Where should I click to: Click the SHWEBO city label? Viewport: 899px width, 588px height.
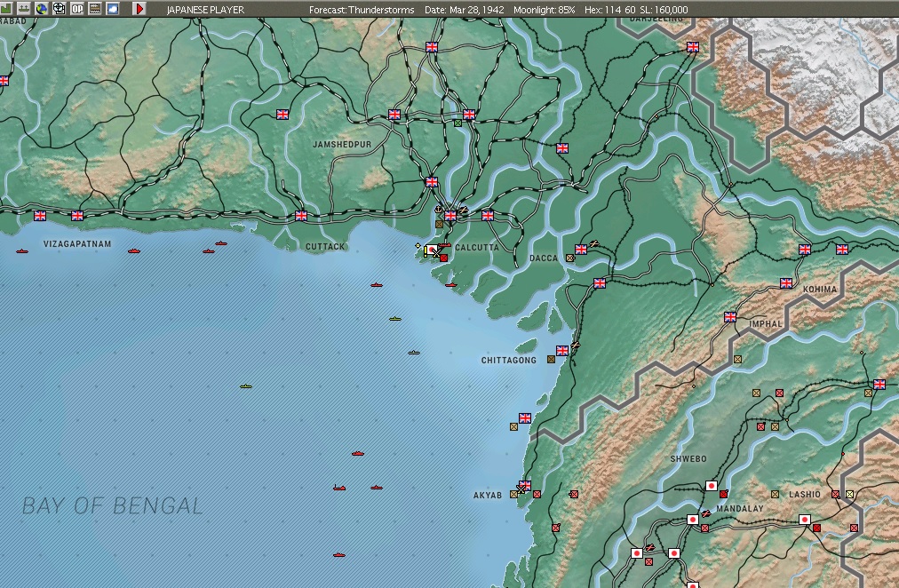[x=688, y=458]
